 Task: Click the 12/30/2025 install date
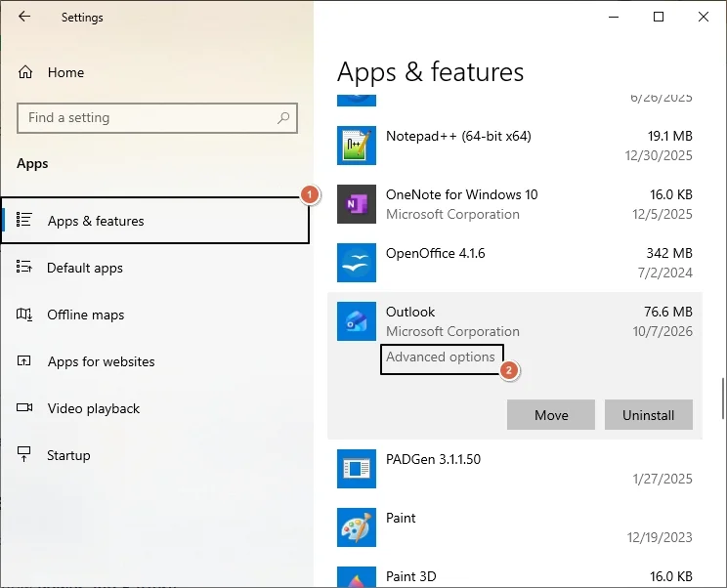click(x=659, y=155)
